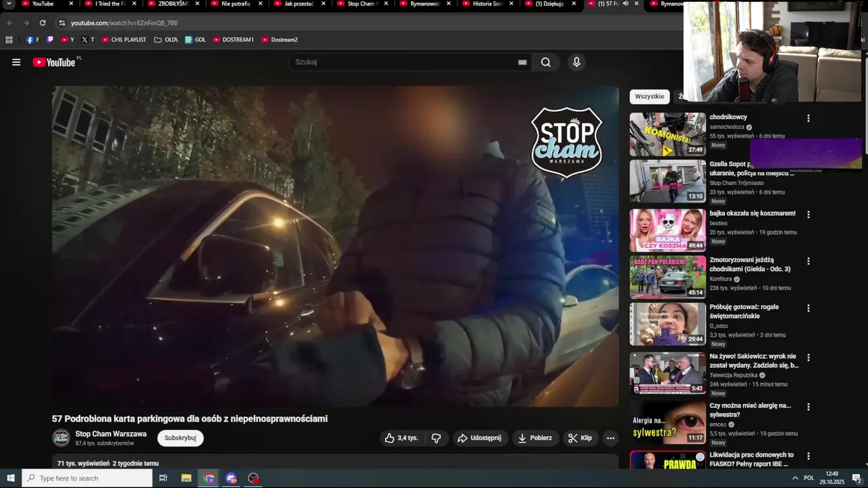Open the GOL bookmark
This screenshot has height=488, width=868.
(195, 40)
